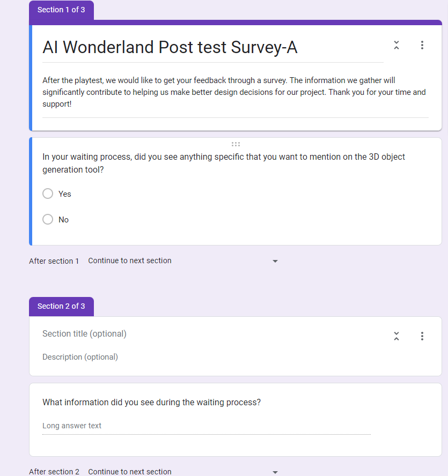Viewport: 448px width, 476px height.
Task: Edit the 3D object generation tool question text
Action: [x=224, y=163]
